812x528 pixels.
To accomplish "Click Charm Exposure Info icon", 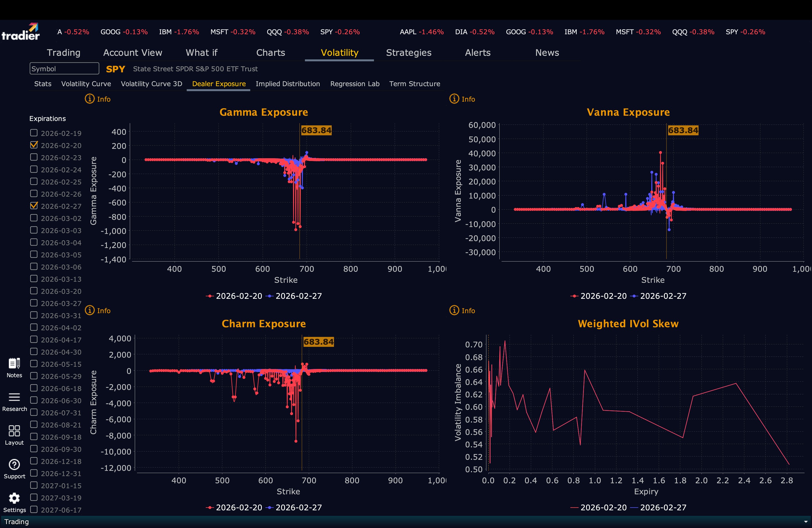I will pos(90,310).
